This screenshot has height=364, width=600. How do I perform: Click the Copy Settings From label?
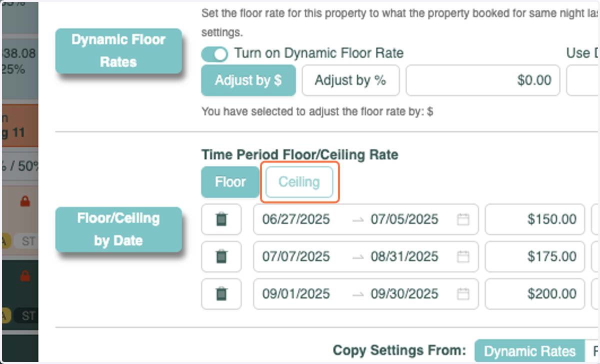click(x=399, y=350)
